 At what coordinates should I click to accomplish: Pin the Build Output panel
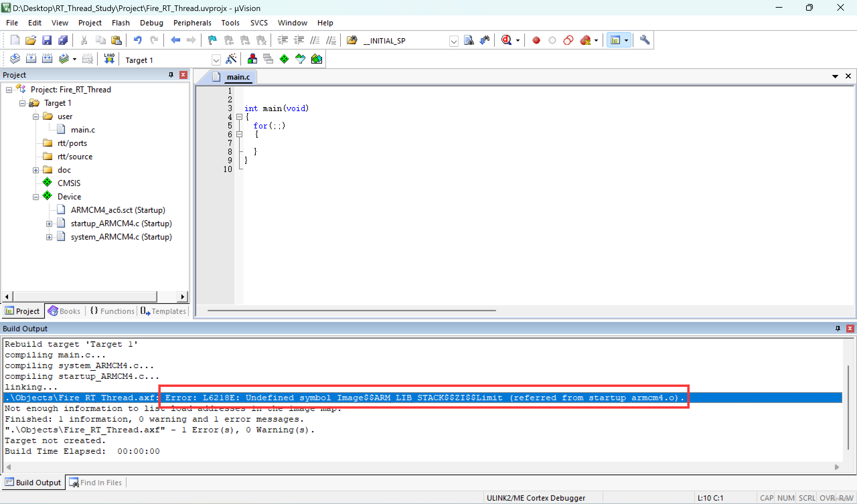(838, 329)
